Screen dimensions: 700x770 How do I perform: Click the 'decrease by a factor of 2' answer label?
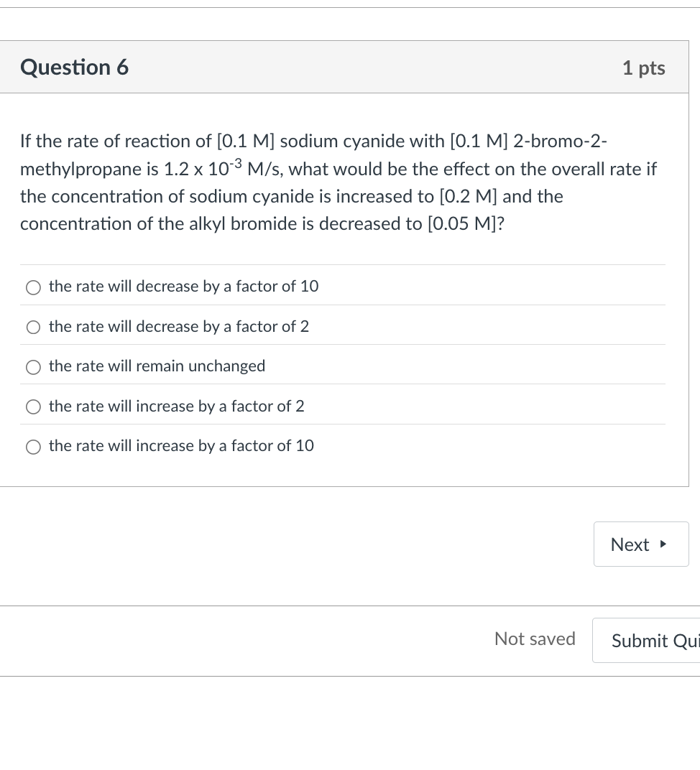(x=178, y=326)
